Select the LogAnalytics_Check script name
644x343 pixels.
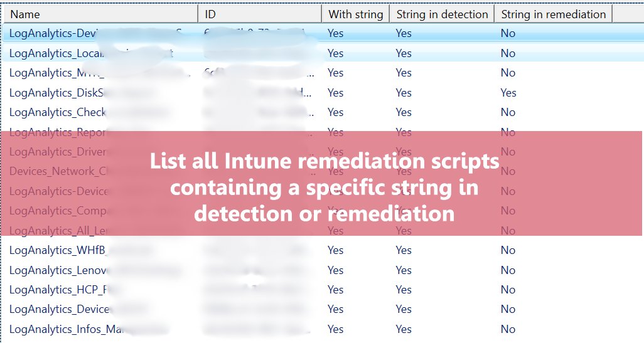tap(58, 112)
